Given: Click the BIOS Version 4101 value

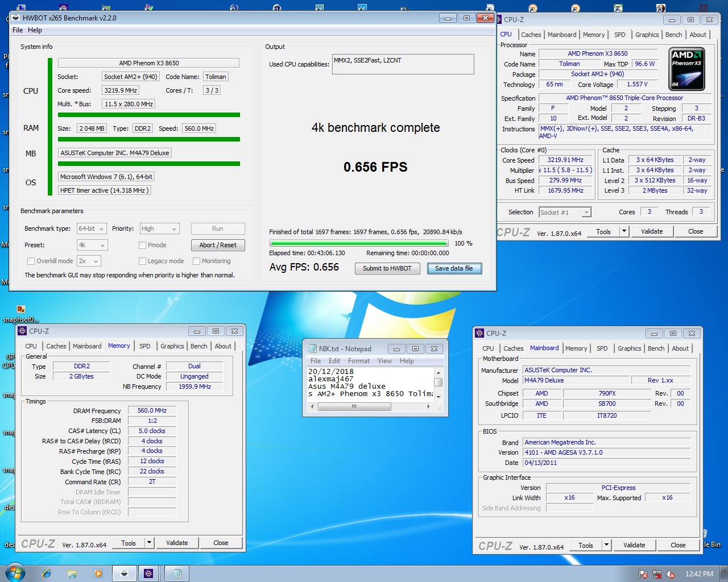Looking at the screenshot, I should point(606,452).
